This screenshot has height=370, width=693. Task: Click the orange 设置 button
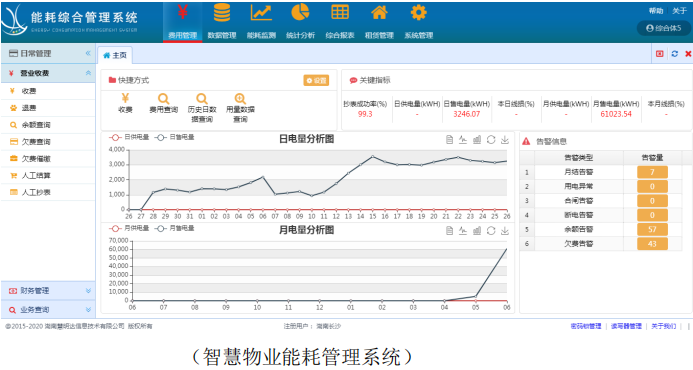tap(316, 80)
